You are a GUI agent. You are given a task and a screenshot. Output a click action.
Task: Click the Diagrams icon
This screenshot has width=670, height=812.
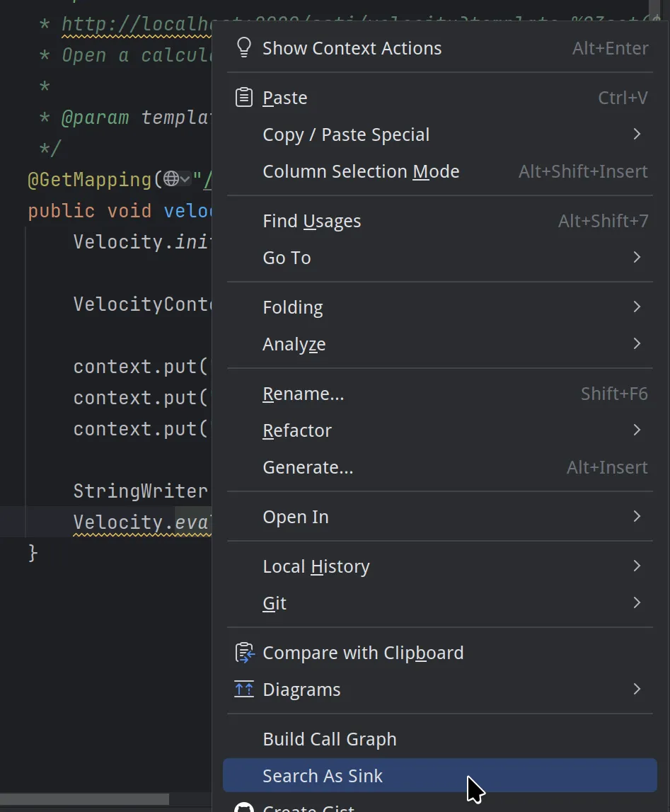tap(244, 690)
